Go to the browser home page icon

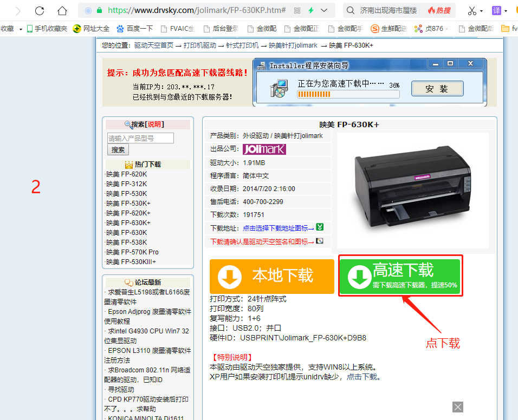[62, 10]
